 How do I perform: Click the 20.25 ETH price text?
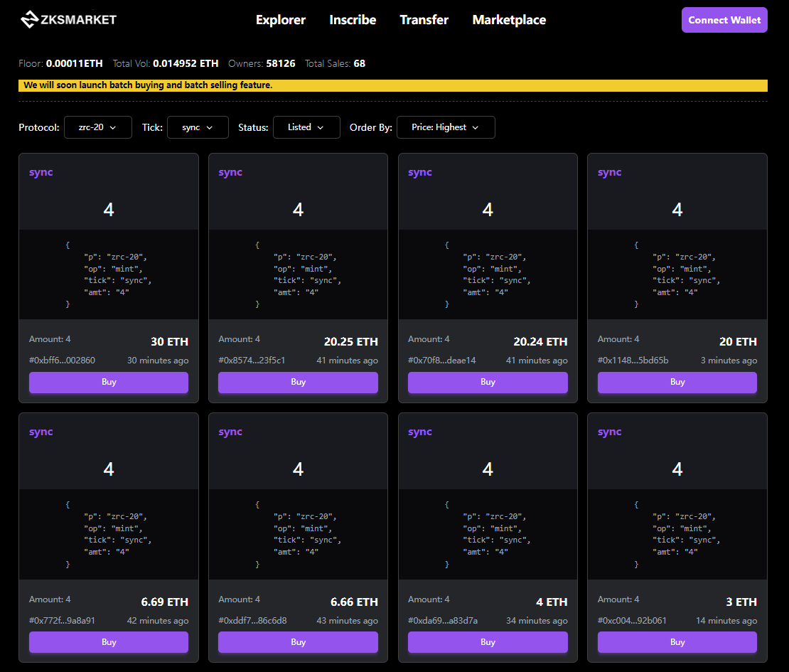coord(350,342)
